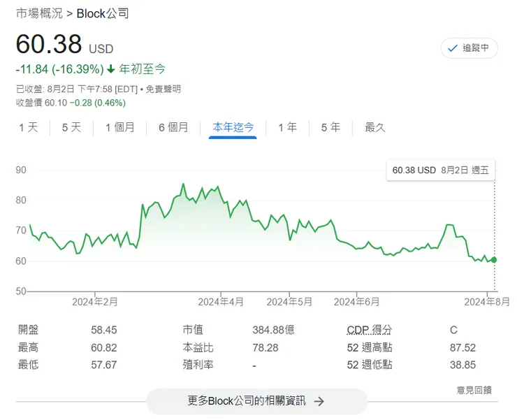Screen dimensions: 517x420
Task: Click the Block公司 breadcrumb title
Action: click(103, 13)
